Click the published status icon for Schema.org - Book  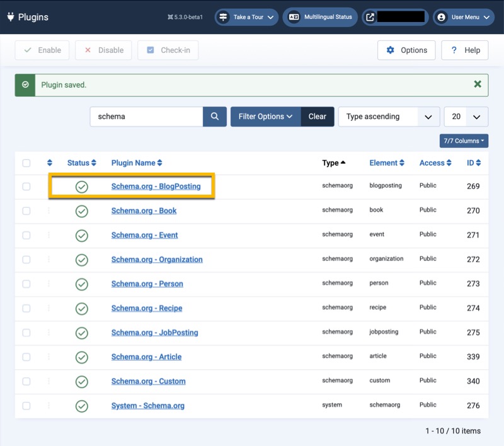click(x=81, y=211)
